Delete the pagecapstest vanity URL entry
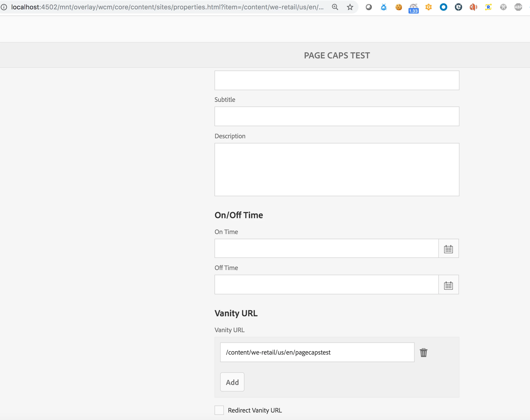This screenshot has height=420, width=530. 423,352
